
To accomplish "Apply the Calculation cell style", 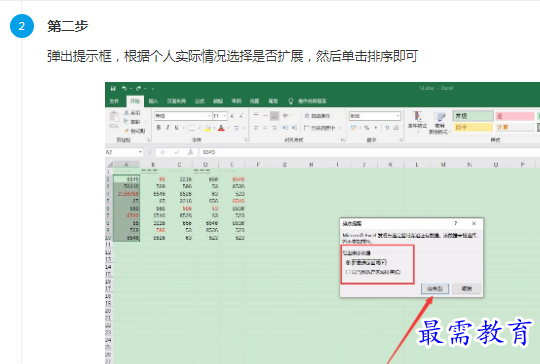I will (x=515, y=127).
